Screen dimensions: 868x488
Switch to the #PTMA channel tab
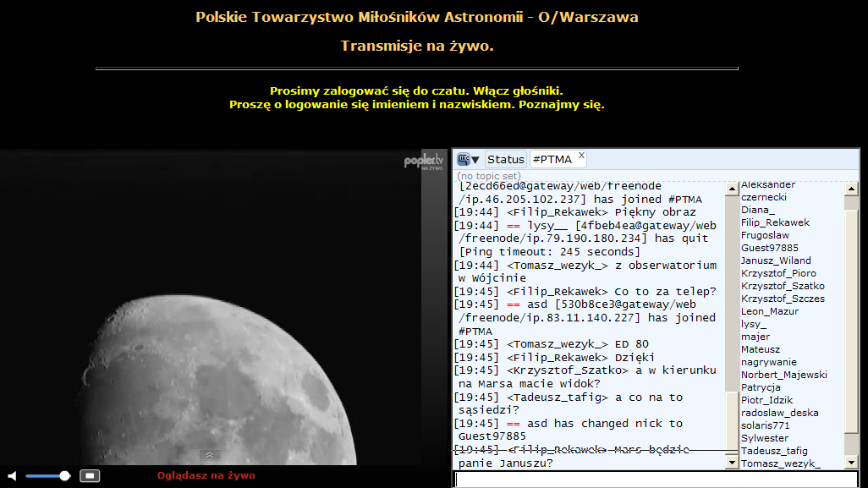552,159
